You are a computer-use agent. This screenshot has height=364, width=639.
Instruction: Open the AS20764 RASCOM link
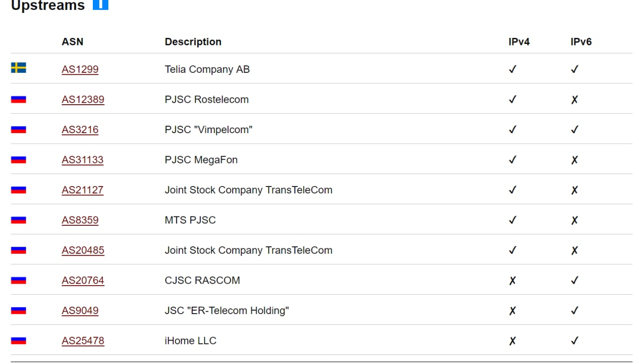[x=83, y=281]
